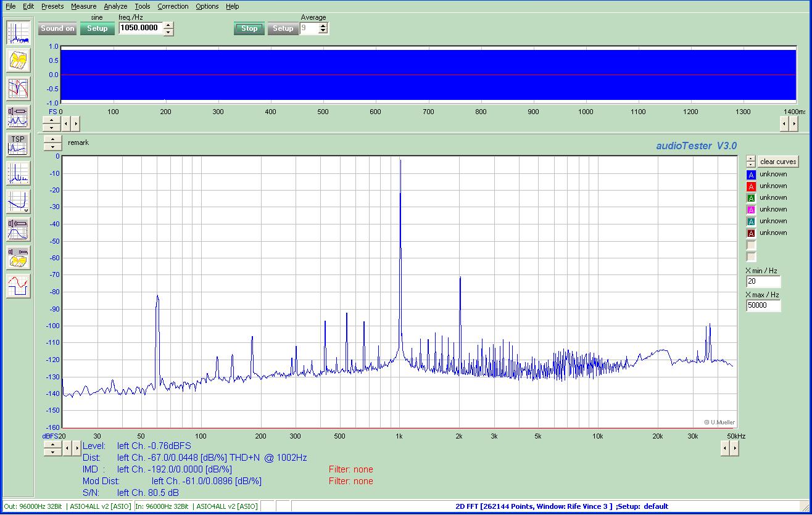812x515 pixels.
Task: Click the dBFS scale up arrow
Action: click(52, 445)
